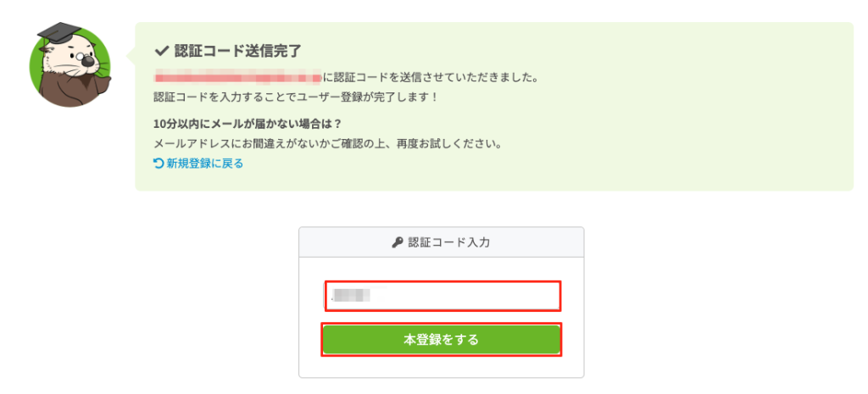
Task: Click the checkmark icon beside 認証コード送信完了
Action: 161,51
